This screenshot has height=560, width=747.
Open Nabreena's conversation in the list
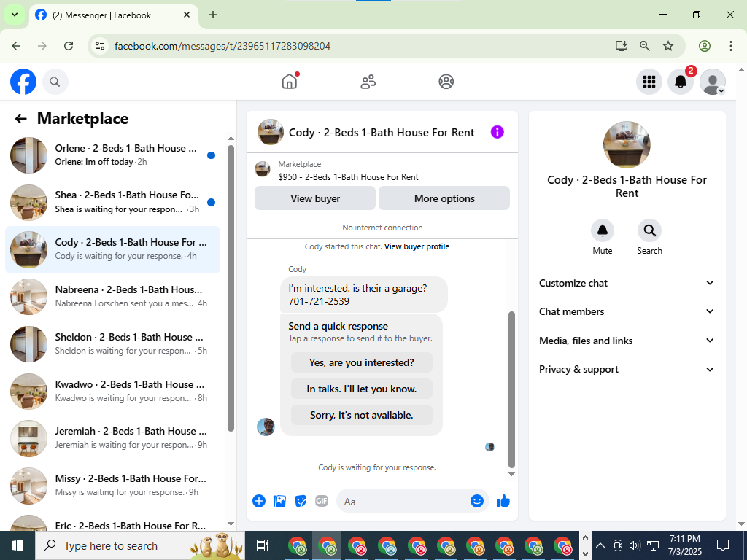tap(112, 297)
